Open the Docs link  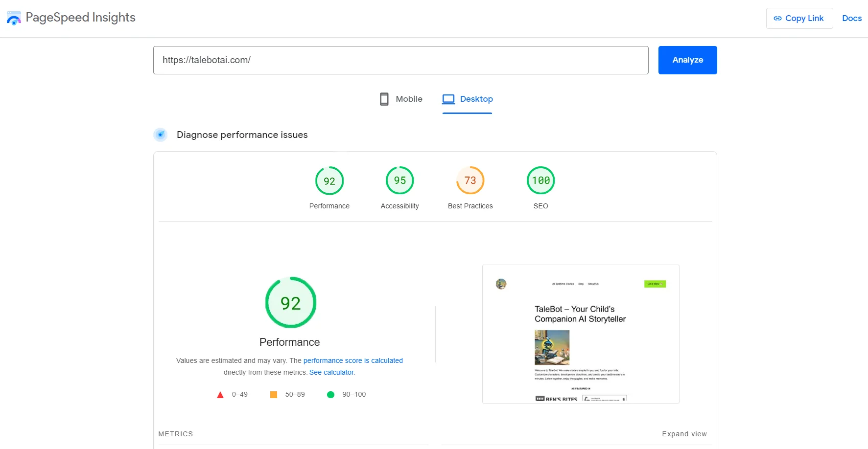tap(851, 18)
